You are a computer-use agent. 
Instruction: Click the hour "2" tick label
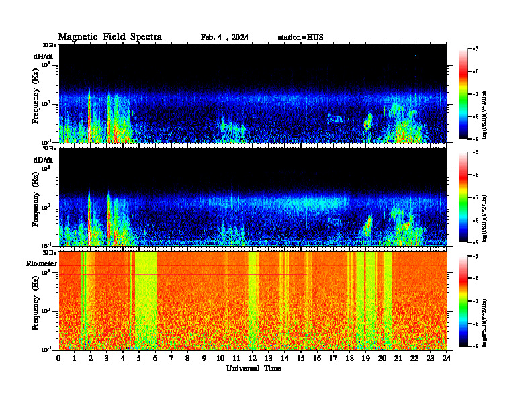click(x=91, y=358)
